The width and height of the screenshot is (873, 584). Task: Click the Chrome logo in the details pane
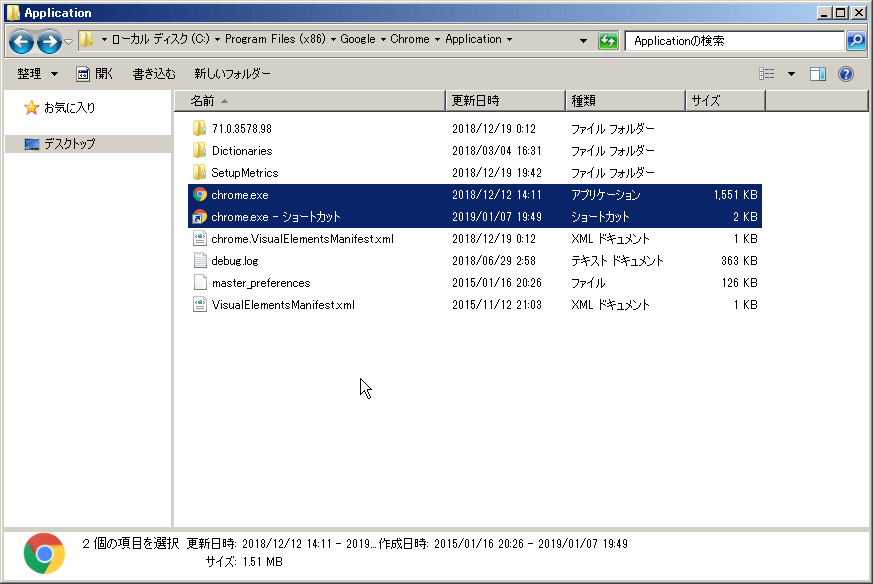44,553
